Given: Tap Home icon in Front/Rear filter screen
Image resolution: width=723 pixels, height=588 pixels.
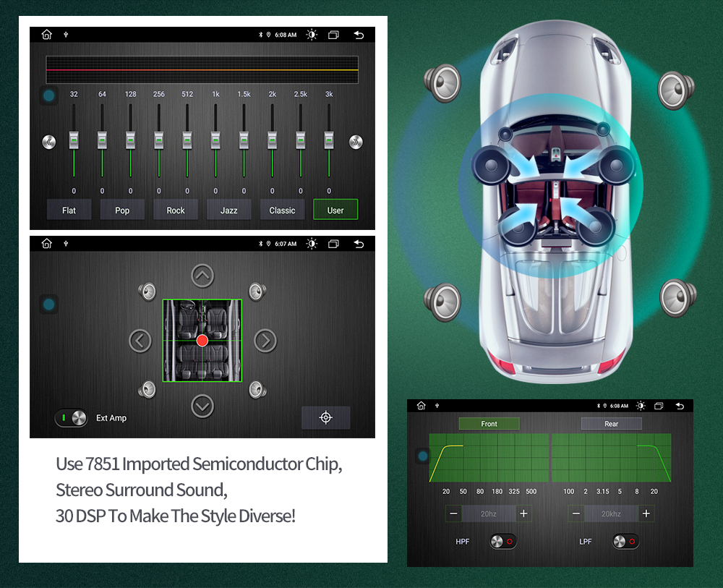Looking at the screenshot, I should tap(421, 405).
